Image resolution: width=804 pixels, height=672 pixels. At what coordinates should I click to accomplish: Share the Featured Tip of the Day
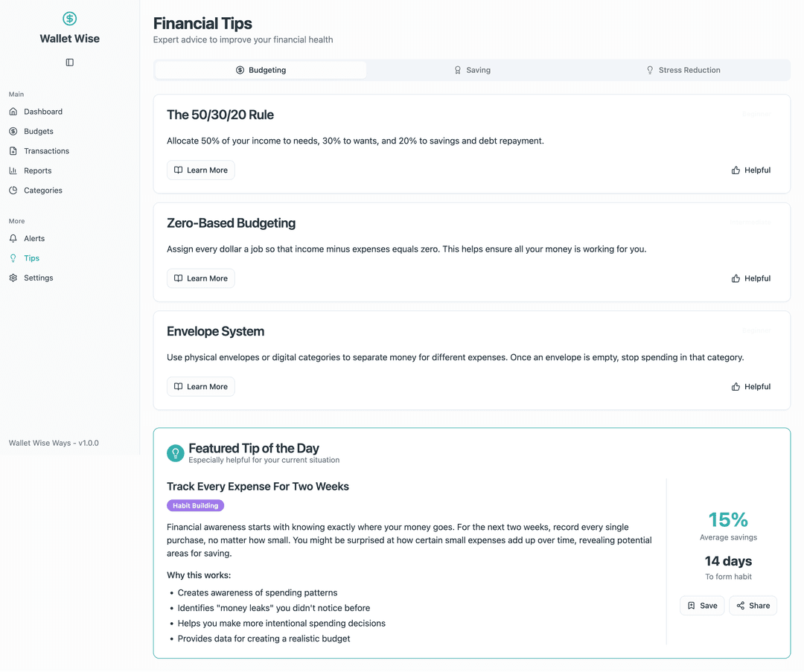[753, 605]
